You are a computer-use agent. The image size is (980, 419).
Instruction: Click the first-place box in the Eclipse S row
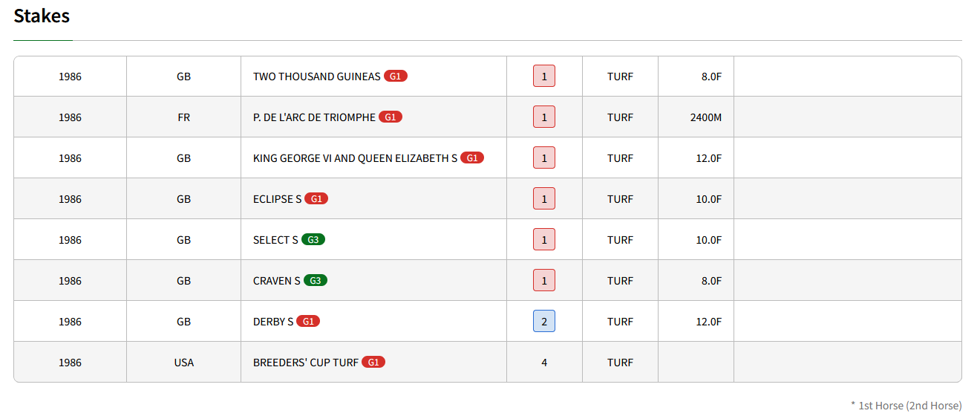544,198
